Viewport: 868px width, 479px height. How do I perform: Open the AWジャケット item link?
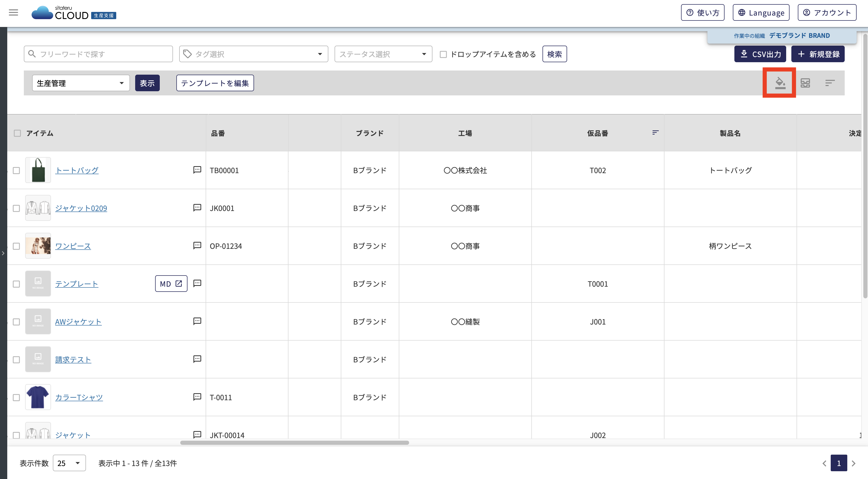78,322
